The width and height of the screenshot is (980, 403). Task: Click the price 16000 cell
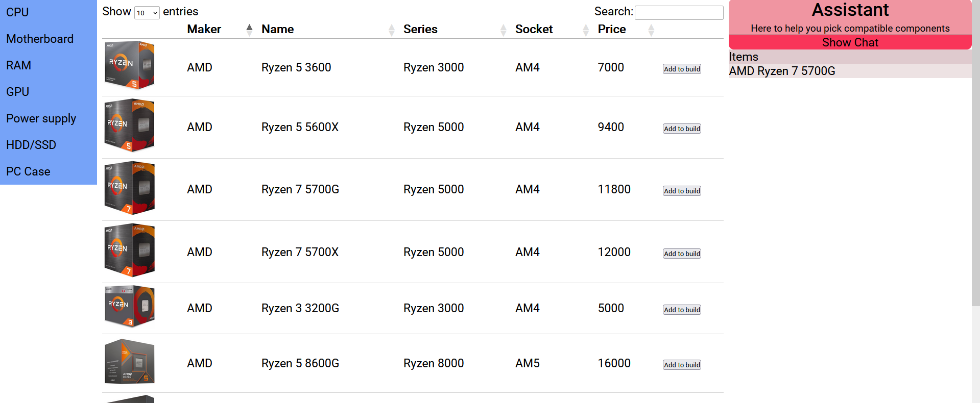click(614, 363)
